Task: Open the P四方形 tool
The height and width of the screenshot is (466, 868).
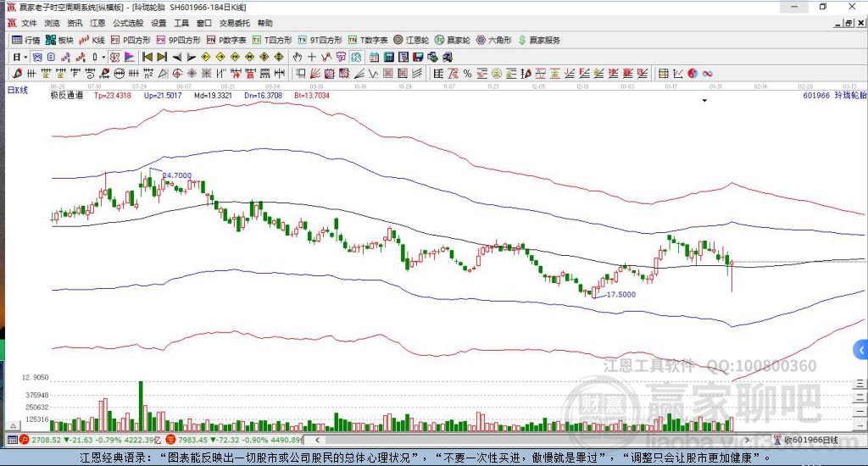Action: point(131,40)
